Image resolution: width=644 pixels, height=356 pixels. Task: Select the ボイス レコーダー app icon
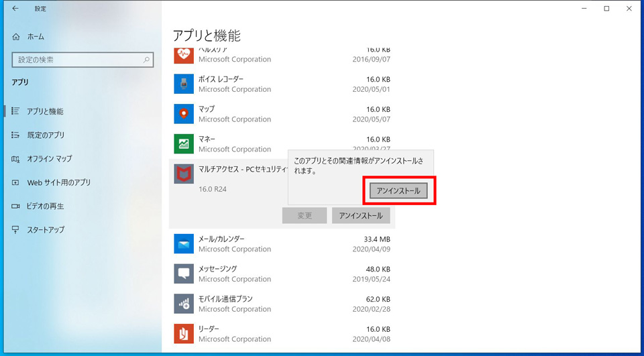coord(184,84)
